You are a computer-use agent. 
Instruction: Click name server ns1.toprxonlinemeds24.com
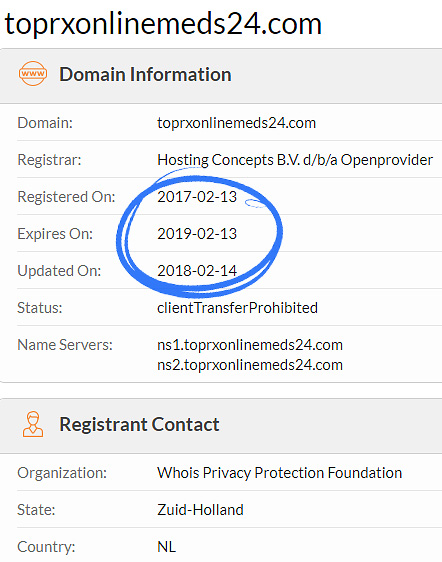(250, 345)
